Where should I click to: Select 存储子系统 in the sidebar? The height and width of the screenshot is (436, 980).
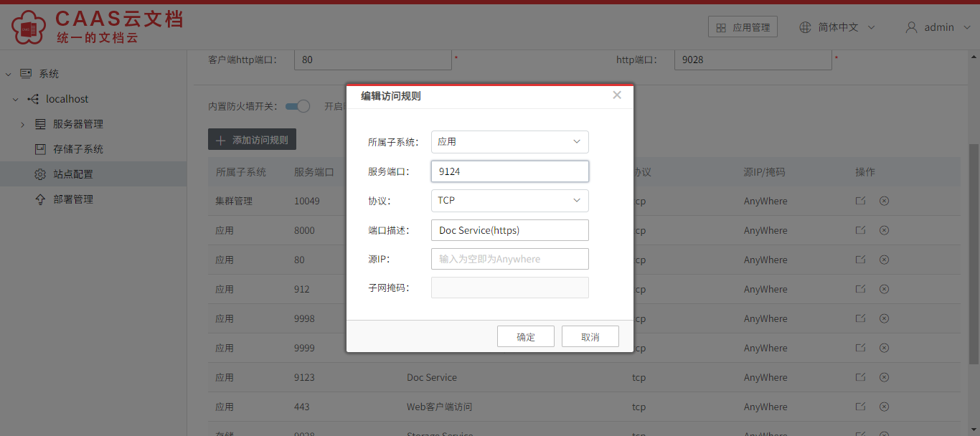78,149
